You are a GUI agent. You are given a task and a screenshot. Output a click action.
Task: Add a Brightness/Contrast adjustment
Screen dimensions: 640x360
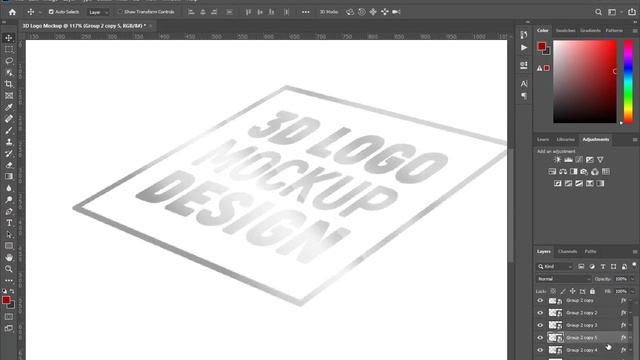557,160
